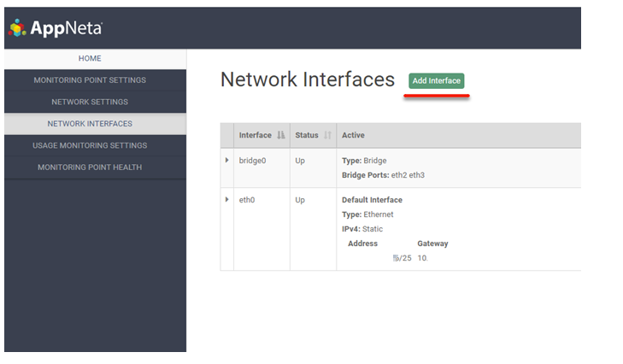The image size is (623, 364).
Task: Open Network Settings in sidebar
Action: pos(90,102)
